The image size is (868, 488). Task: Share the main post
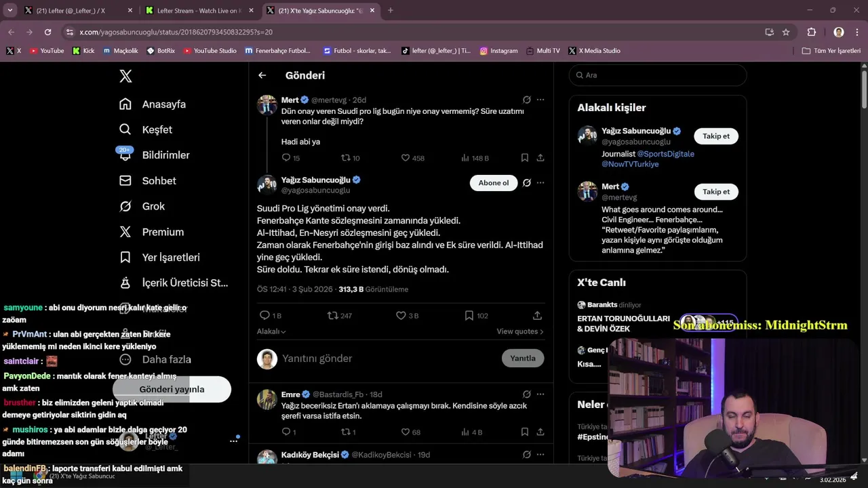(x=537, y=316)
